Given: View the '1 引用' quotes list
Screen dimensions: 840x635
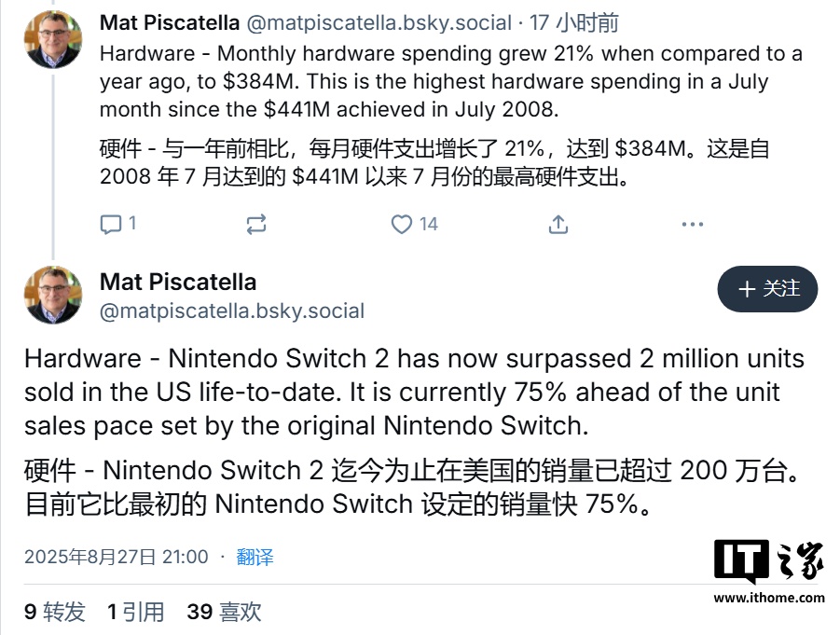Looking at the screenshot, I should (136, 612).
